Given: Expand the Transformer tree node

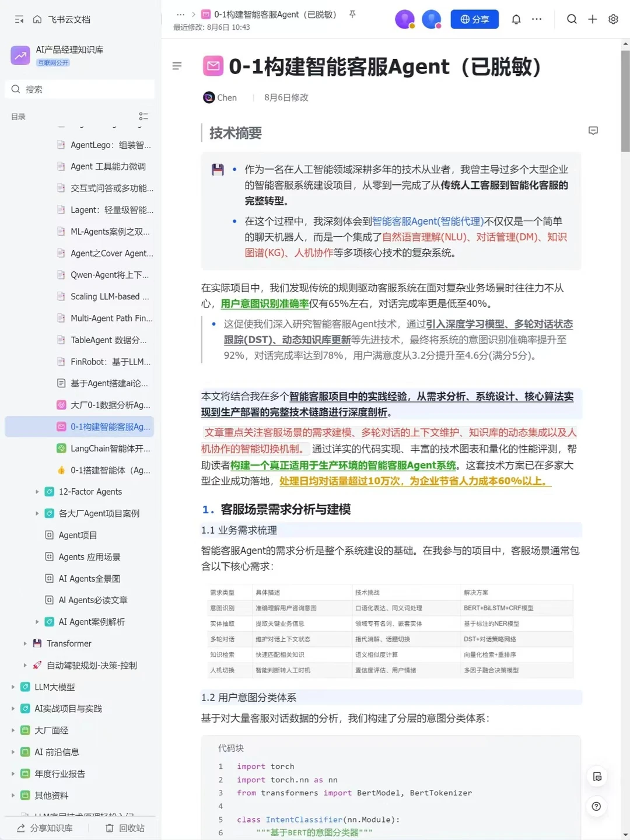Looking at the screenshot, I should [24, 643].
